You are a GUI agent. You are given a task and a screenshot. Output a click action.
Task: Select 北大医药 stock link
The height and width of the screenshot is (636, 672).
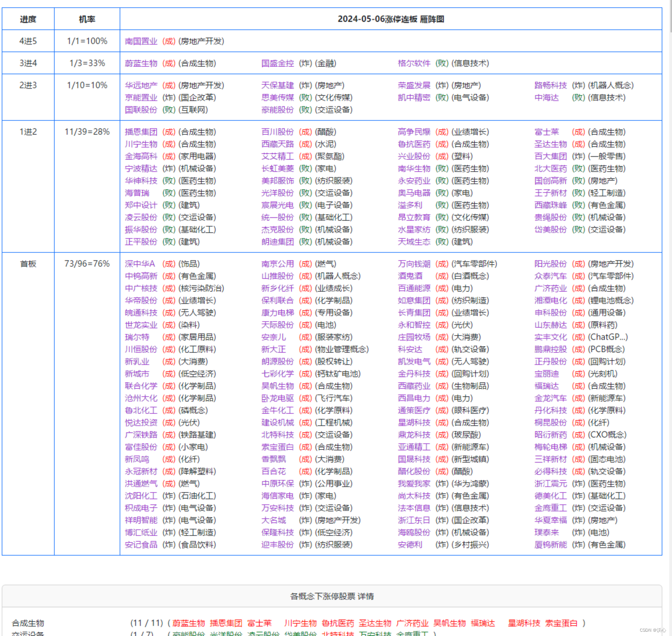point(550,169)
